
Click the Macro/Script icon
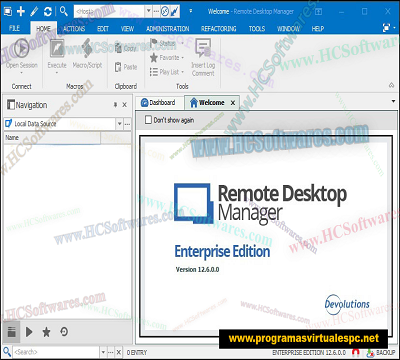(87, 48)
